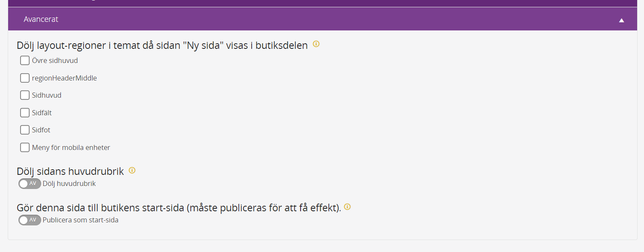This screenshot has width=644, height=252.
Task: Click the 'Dölj huvudrubrik' label text
Action: pos(69,183)
